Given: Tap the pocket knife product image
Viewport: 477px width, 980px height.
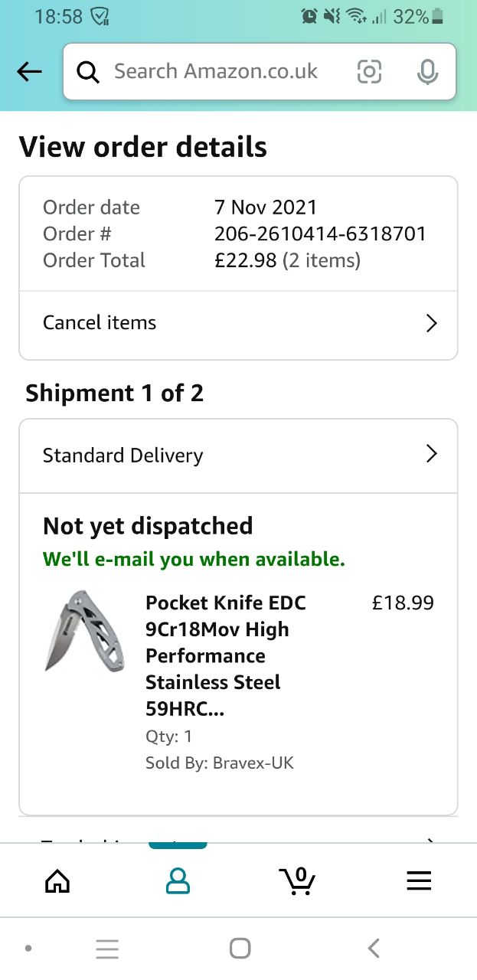Looking at the screenshot, I should (83, 629).
